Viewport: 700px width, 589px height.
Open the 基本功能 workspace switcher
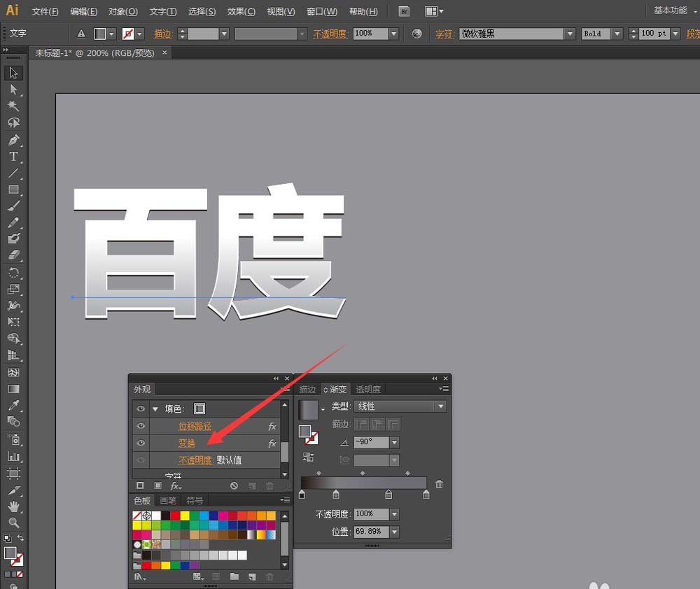[x=673, y=10]
